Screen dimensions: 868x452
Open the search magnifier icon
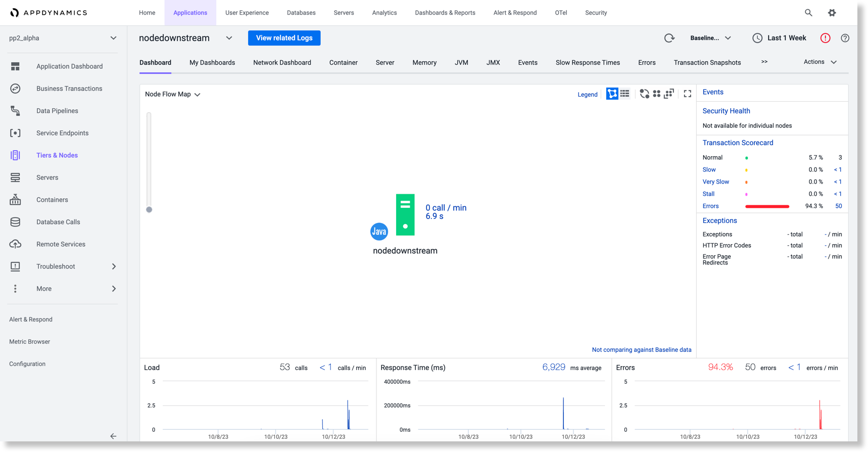coord(808,13)
